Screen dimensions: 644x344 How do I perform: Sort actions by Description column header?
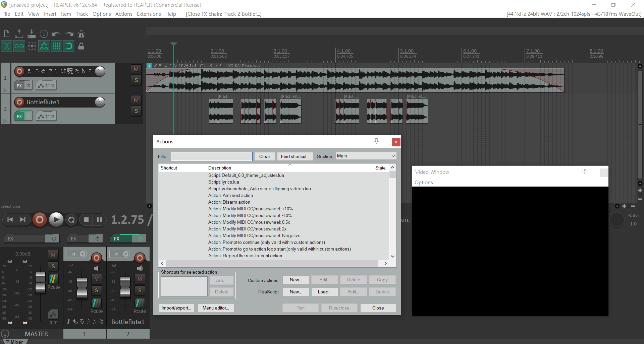point(289,168)
